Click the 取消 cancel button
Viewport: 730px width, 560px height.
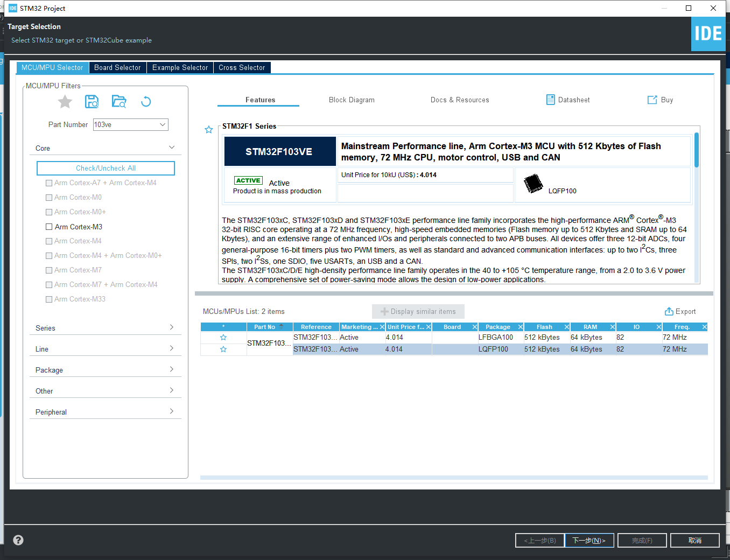click(x=695, y=540)
